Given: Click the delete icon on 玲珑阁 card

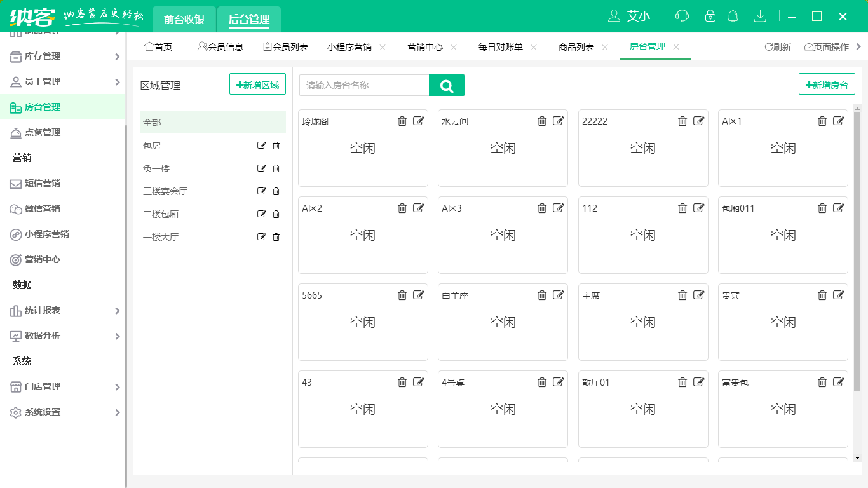Looking at the screenshot, I should point(402,121).
